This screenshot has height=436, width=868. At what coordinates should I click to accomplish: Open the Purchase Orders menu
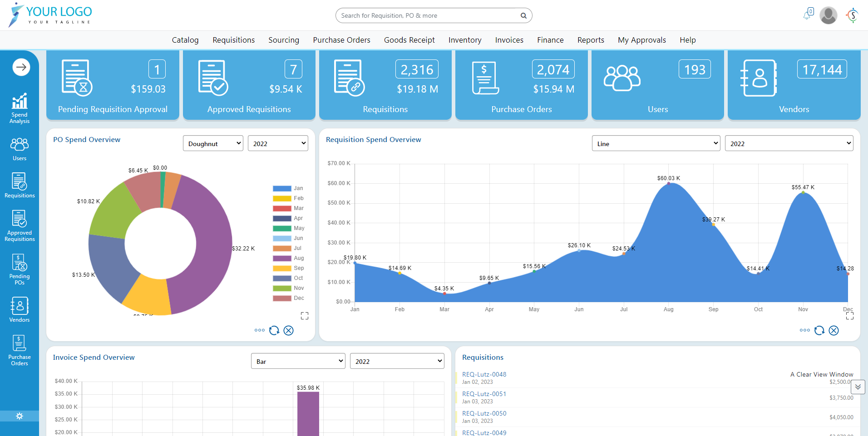[341, 40]
